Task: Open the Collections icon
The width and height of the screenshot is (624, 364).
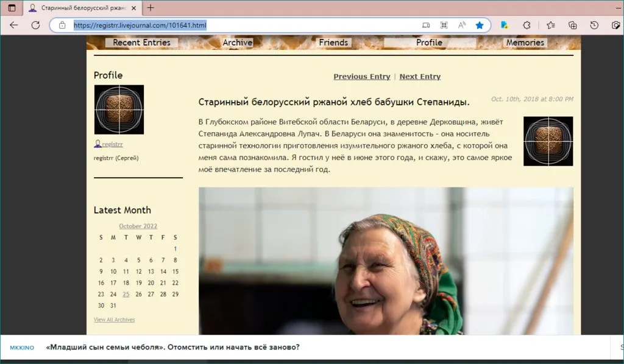Action: pyautogui.click(x=572, y=25)
